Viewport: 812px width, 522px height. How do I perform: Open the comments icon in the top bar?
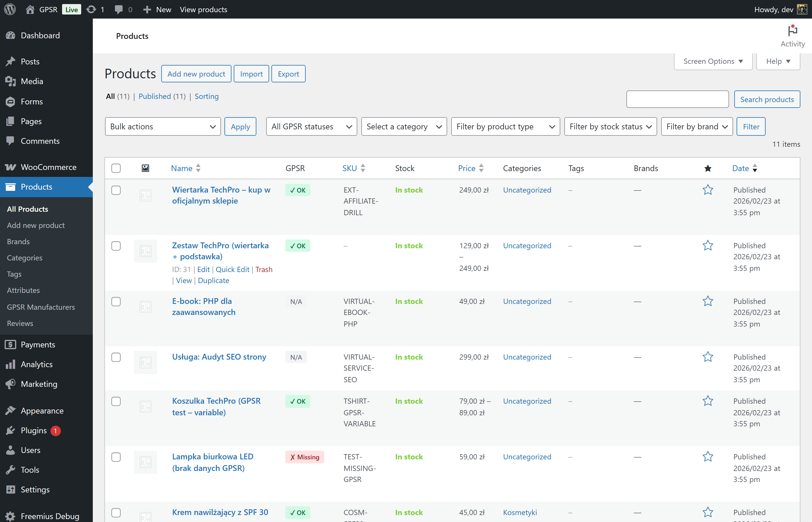119,9
